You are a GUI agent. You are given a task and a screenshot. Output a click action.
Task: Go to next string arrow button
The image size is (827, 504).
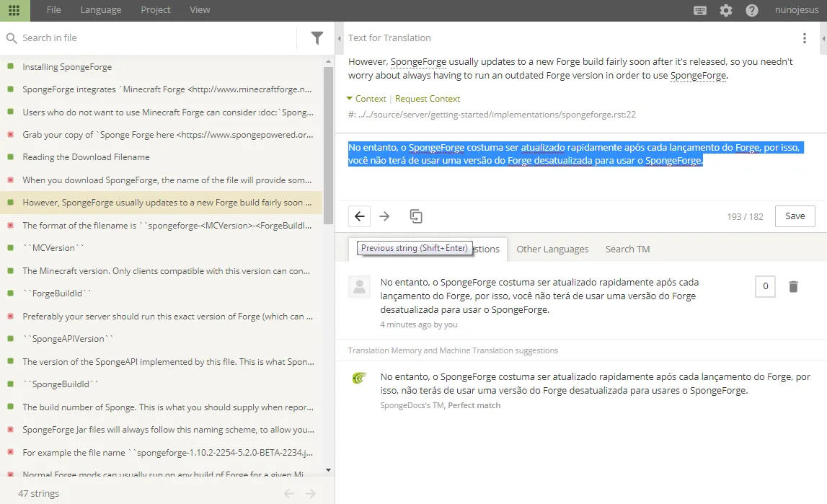pyautogui.click(x=384, y=216)
